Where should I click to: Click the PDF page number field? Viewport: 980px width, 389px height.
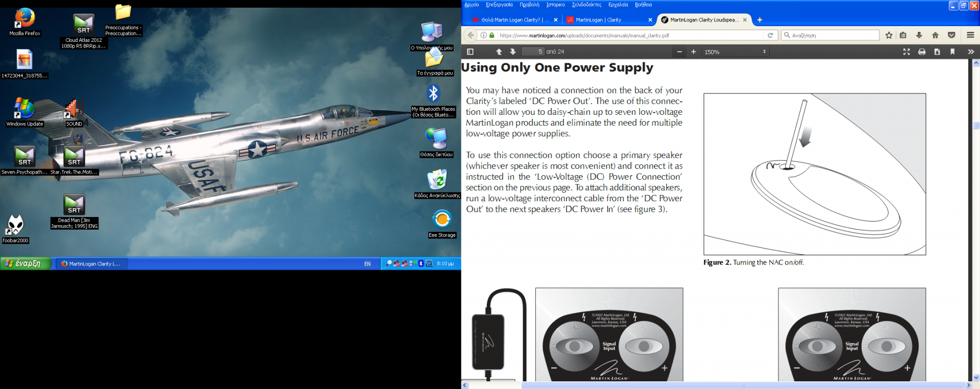[533, 52]
